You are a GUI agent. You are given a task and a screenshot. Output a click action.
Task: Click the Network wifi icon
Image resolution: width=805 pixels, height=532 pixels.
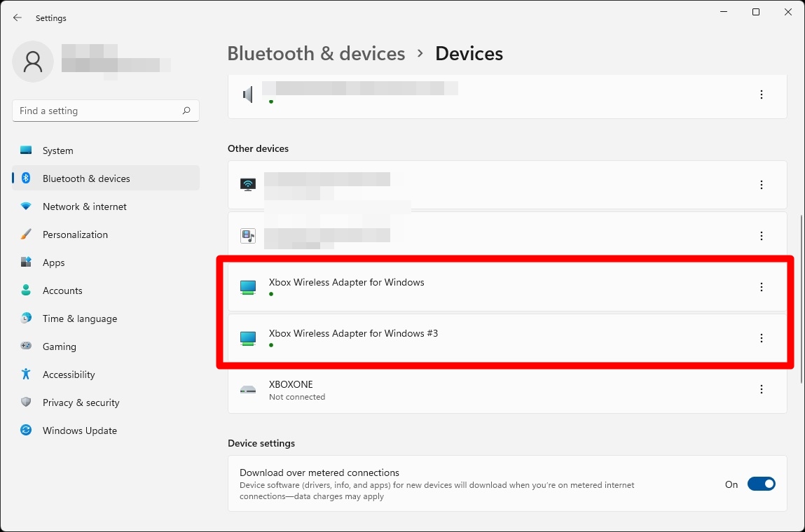point(26,206)
